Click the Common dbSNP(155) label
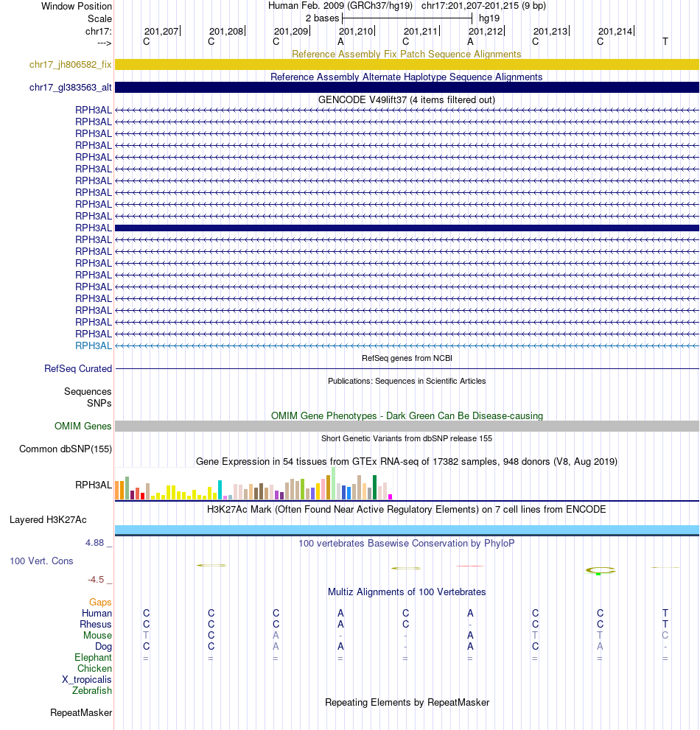This screenshot has height=730, width=700. coord(65,449)
